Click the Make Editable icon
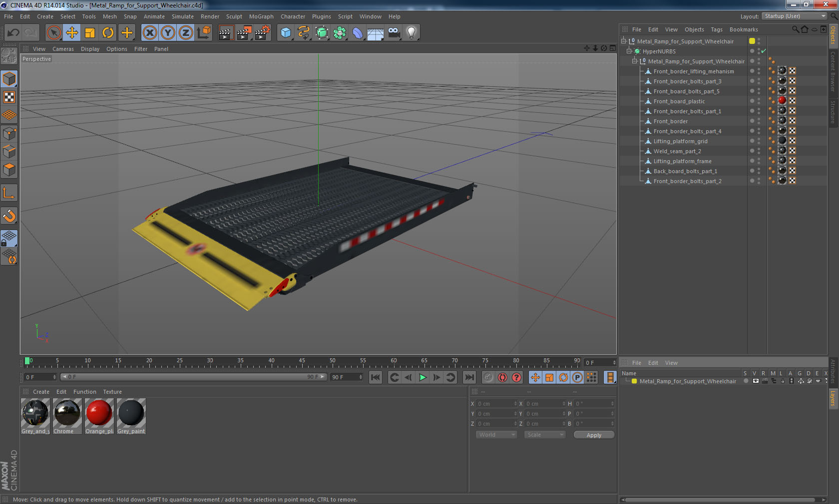Image resolution: width=839 pixels, height=504 pixels. coord(9,56)
